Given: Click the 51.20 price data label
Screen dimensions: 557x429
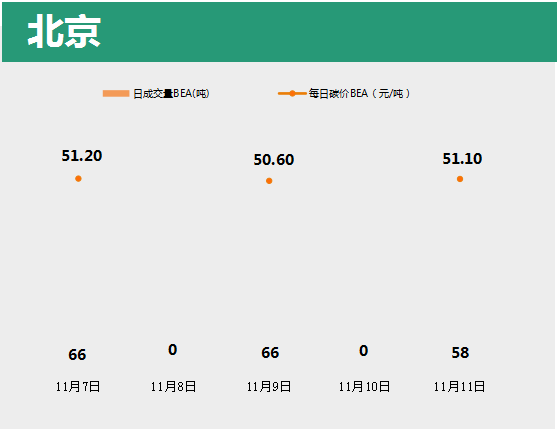Looking at the screenshot, I should (82, 156).
